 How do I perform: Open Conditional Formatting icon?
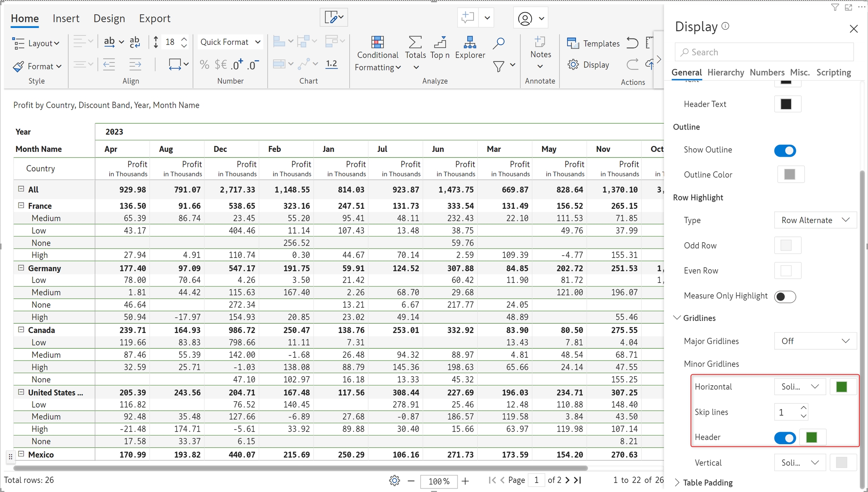coord(377,43)
